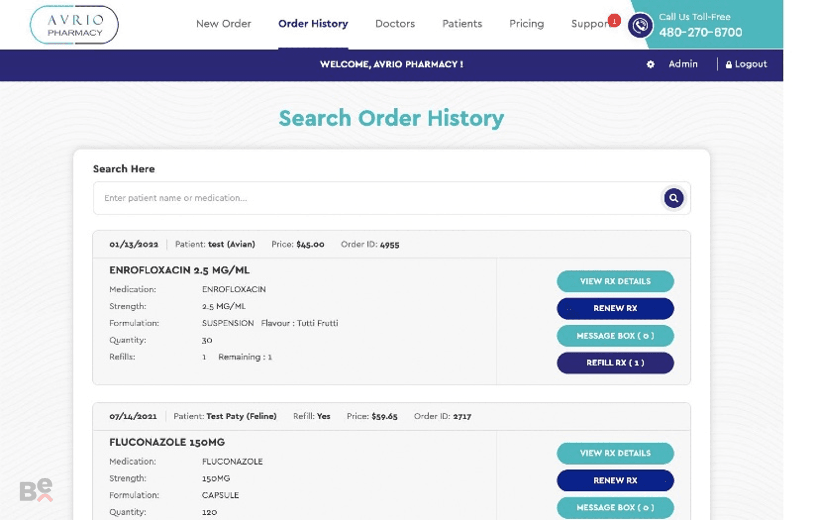This screenshot has height=520, width=817.
Task: Click the Avrio Pharmacy logo
Action: coord(74,25)
